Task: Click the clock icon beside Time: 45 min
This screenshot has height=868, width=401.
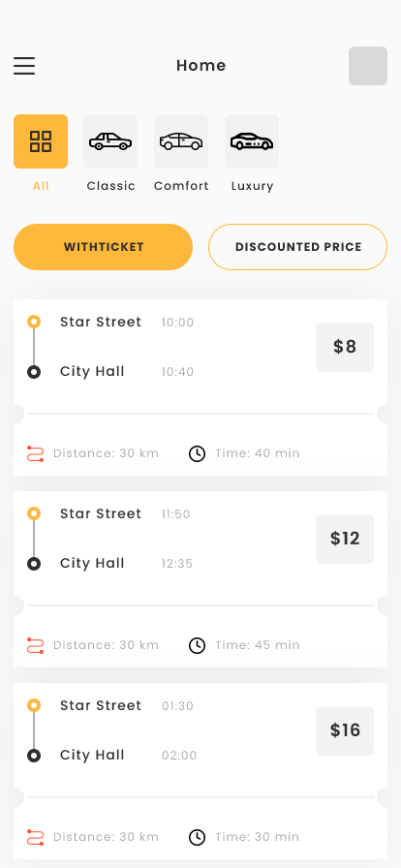Action: (198, 645)
